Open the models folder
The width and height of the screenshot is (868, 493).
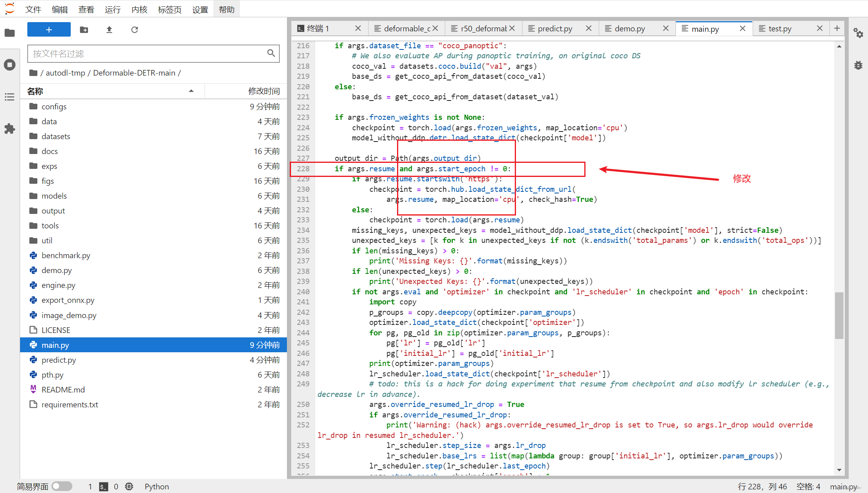point(154,196)
